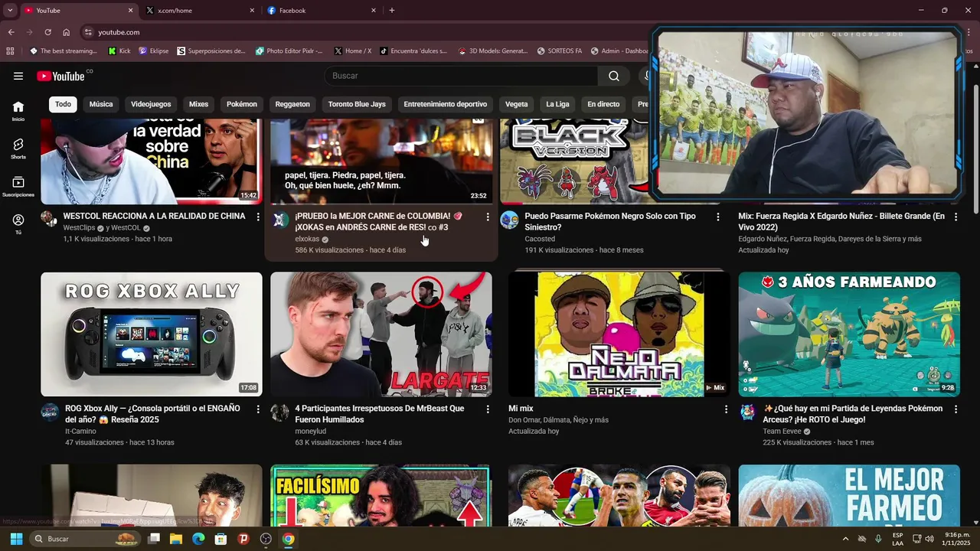
Task: Click inside the Buscar search field
Action: click(461, 76)
